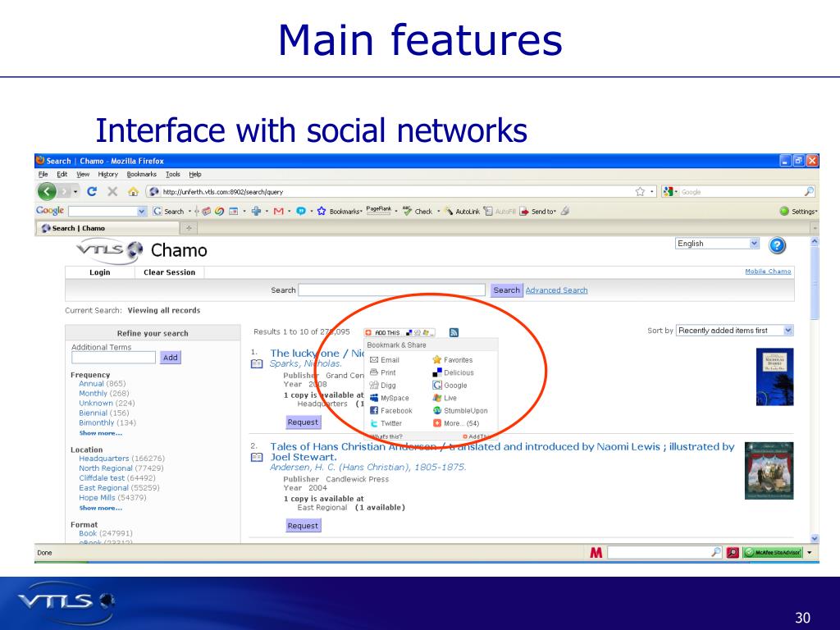Screen dimensions: 840x630
Task: Click the RSS feed icon beside Add This
Action: coord(454,332)
